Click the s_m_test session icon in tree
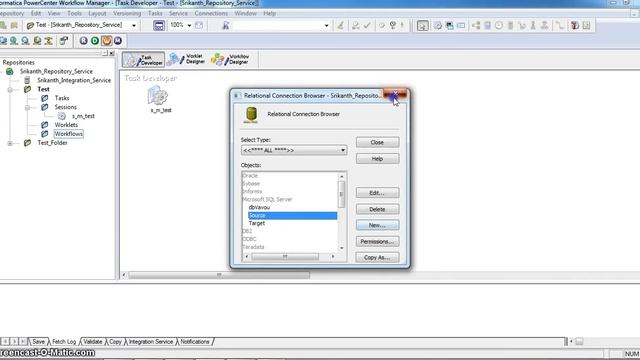 (62, 116)
